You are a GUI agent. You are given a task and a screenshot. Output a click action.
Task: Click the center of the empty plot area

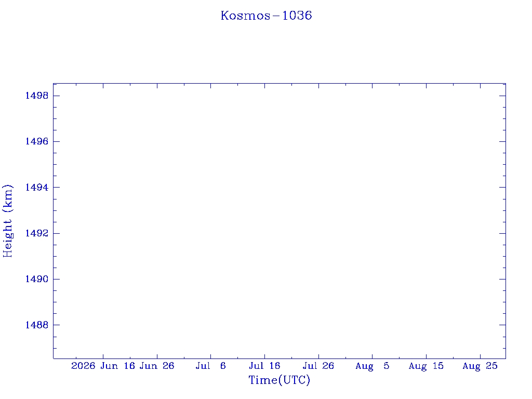click(x=280, y=221)
